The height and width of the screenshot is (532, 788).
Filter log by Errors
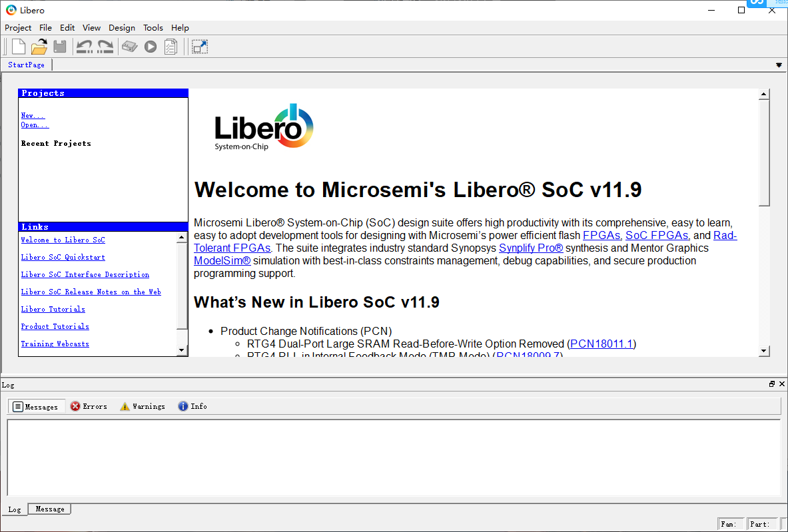[x=89, y=406]
